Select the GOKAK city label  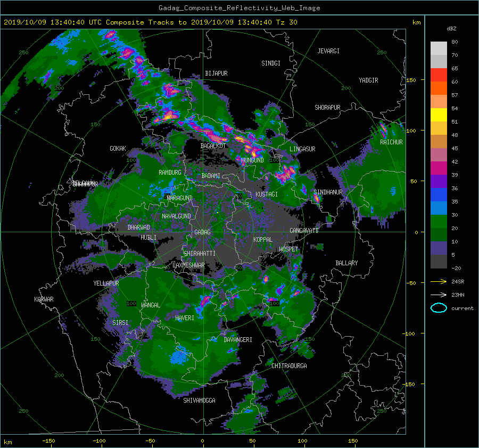(x=118, y=149)
